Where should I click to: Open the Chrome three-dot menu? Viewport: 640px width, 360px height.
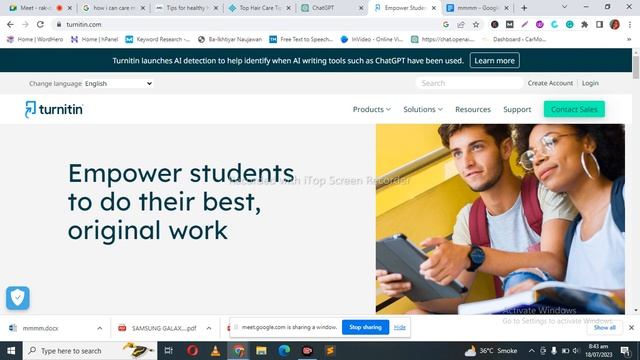[x=630, y=24]
